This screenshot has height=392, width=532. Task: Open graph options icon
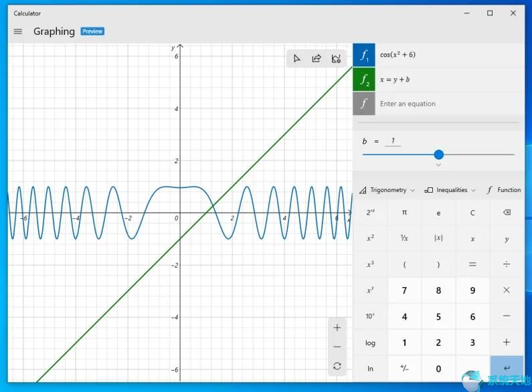click(336, 59)
